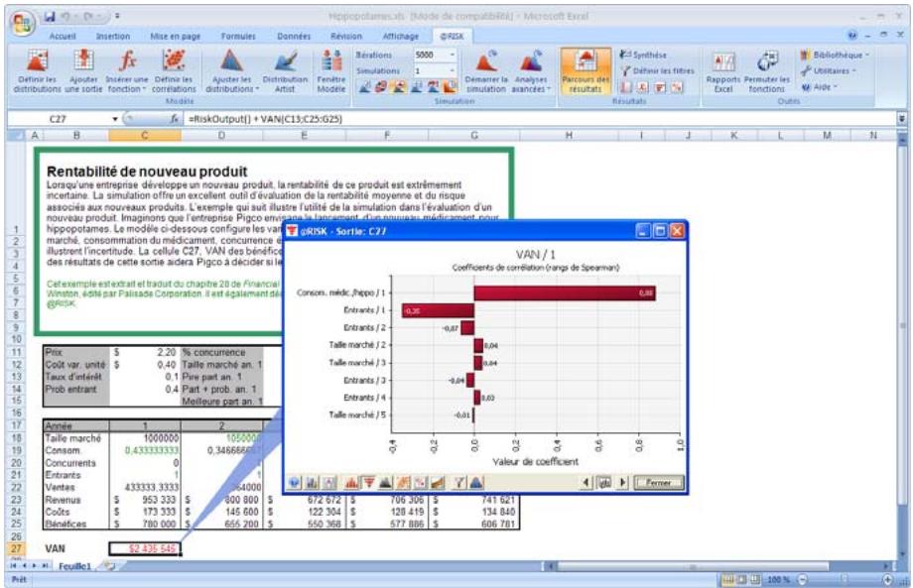This screenshot has height=588, width=913.
Task: Select cell C27 with VAN value
Action: 142,548
